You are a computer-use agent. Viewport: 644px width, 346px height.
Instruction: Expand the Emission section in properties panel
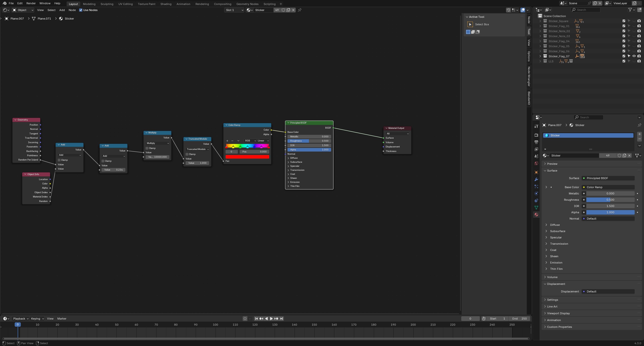(556, 263)
